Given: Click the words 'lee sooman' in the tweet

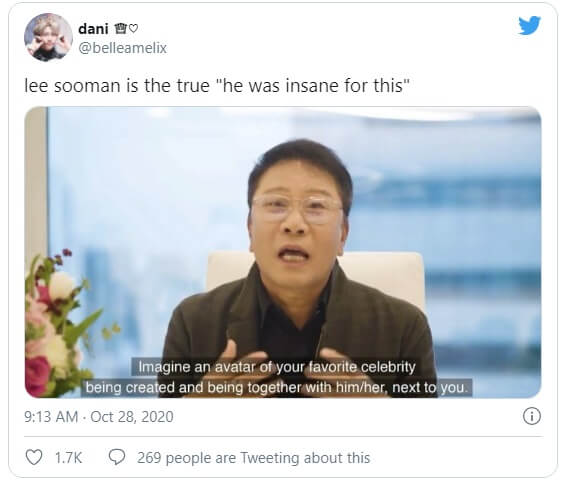Looking at the screenshot, I should [x=72, y=86].
